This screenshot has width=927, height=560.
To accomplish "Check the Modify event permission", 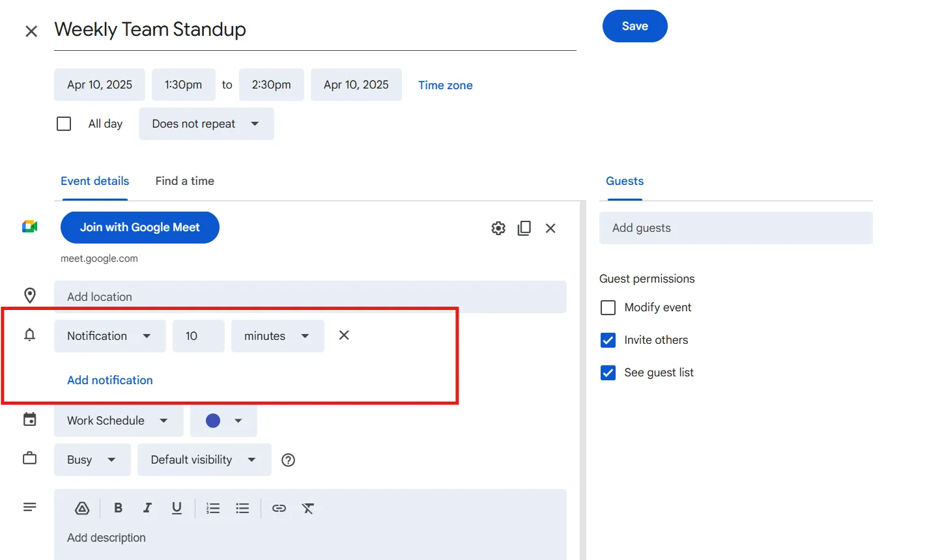I will (x=608, y=307).
